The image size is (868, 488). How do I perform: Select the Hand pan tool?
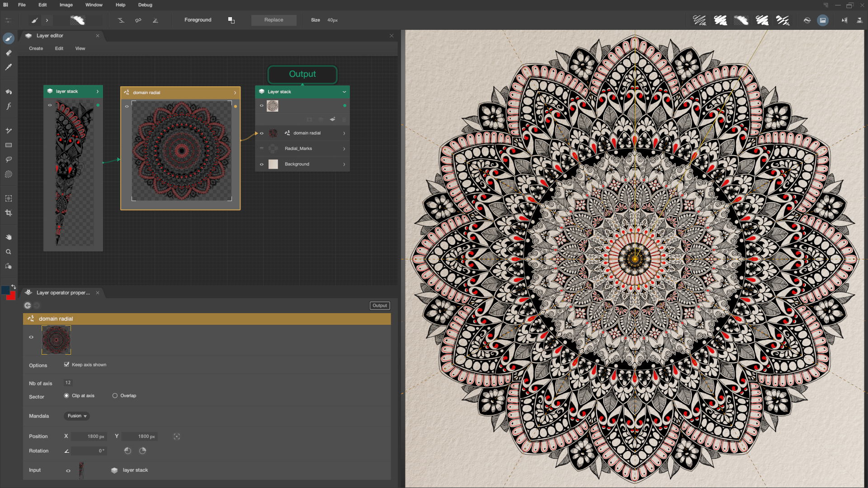[x=9, y=237]
